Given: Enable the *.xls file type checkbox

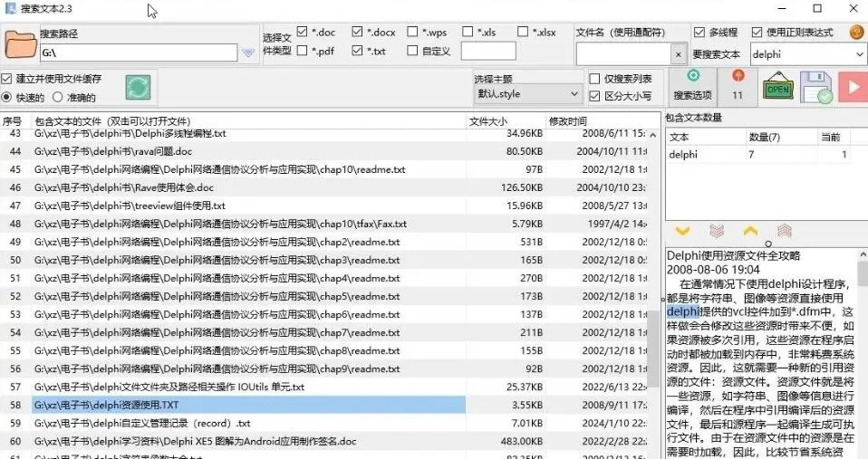Looking at the screenshot, I should click(468, 32).
